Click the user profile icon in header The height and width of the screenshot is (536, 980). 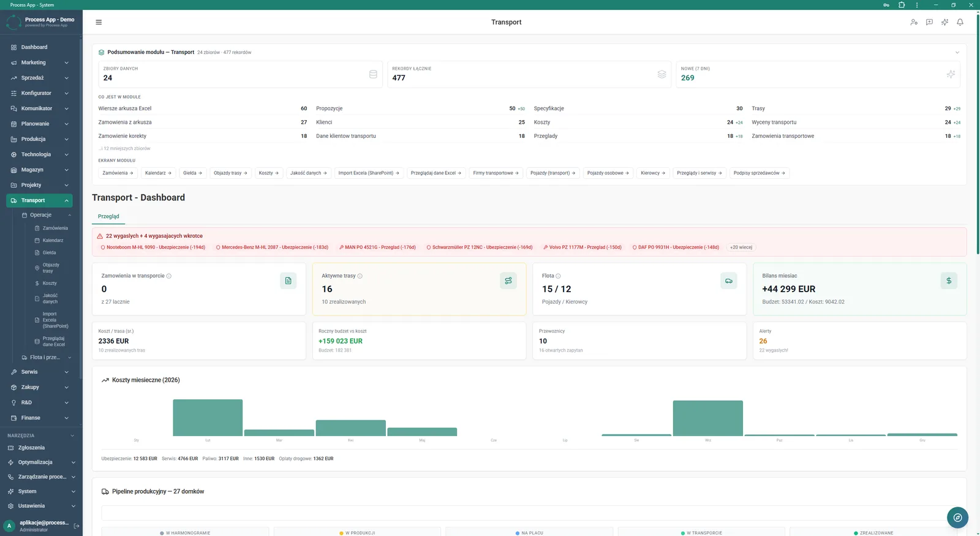click(914, 22)
